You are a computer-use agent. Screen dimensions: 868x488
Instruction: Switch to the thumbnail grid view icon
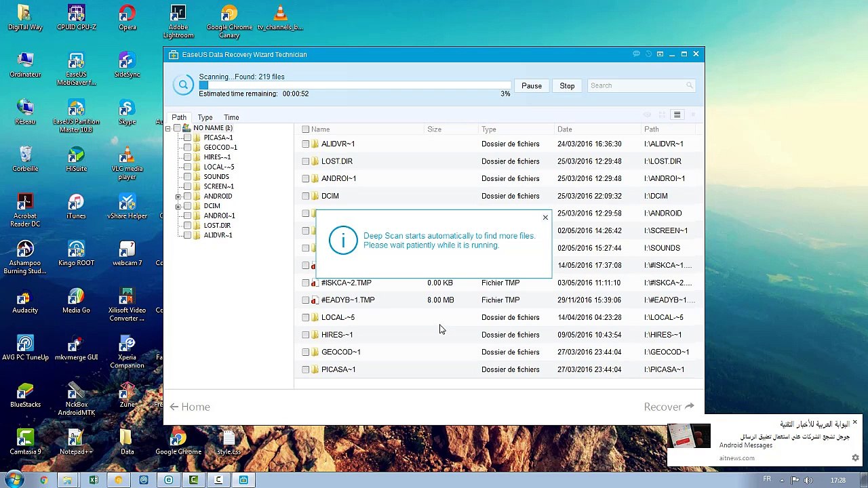tap(663, 115)
